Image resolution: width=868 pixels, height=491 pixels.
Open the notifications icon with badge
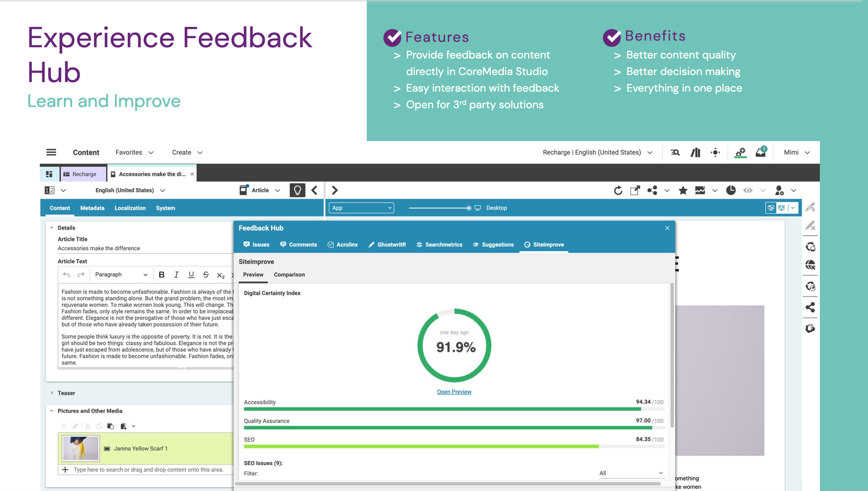pos(761,152)
